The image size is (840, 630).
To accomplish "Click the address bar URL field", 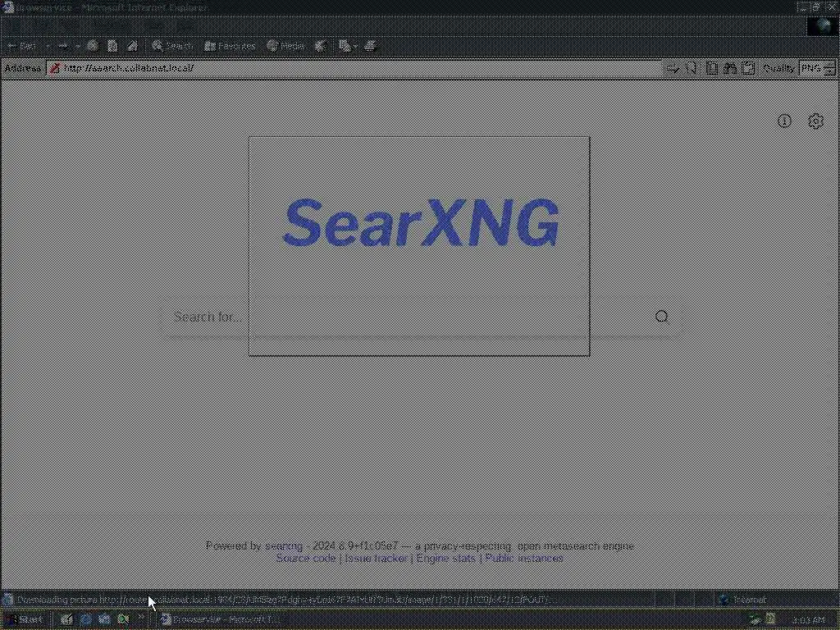I will tap(354, 68).
